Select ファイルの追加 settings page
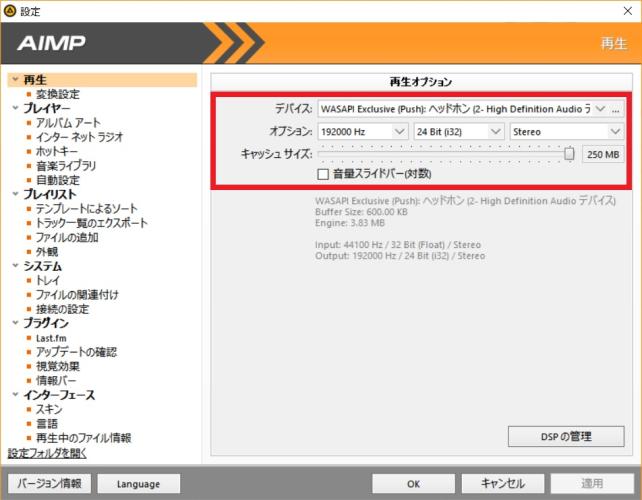Screen dimensions: 642x500 (67, 237)
